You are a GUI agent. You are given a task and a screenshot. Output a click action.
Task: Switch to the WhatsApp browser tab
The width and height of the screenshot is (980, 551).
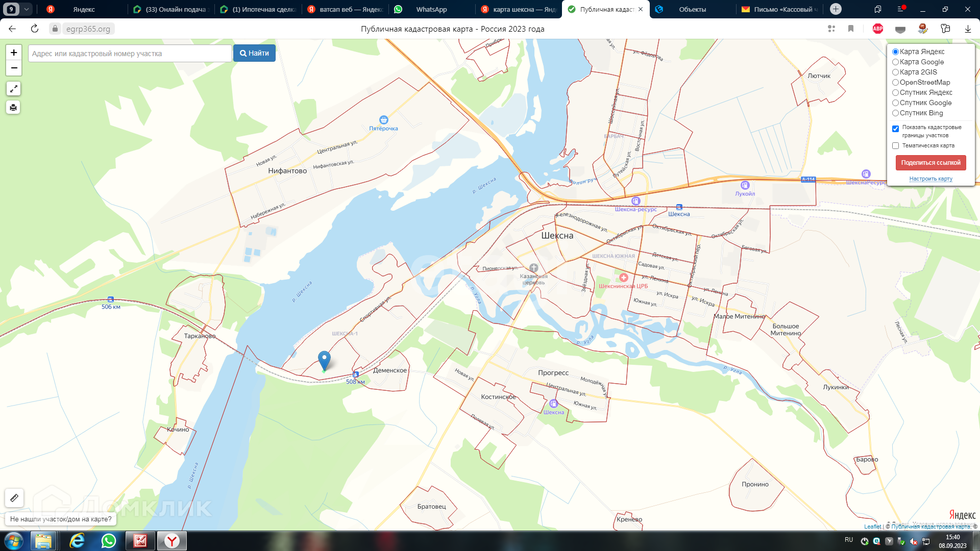(x=431, y=9)
